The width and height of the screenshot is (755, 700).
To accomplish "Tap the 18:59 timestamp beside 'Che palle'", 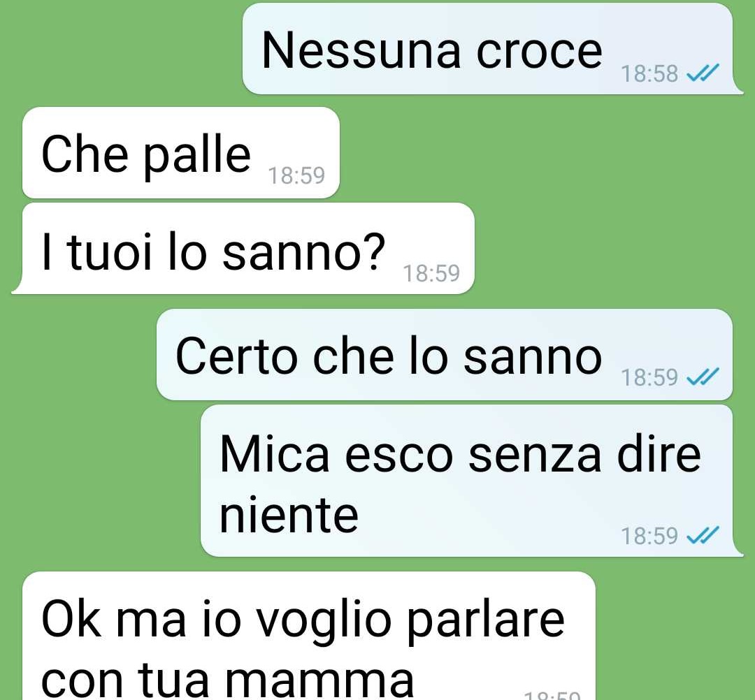I will pyautogui.click(x=296, y=175).
